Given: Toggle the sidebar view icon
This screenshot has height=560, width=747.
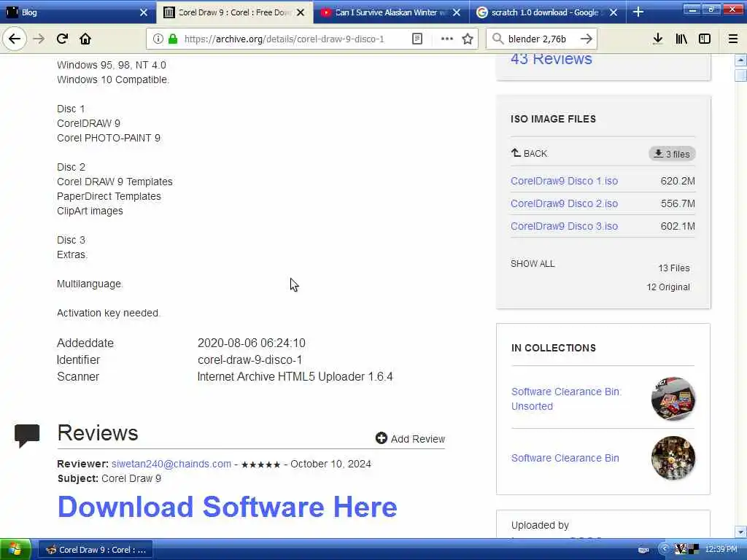Looking at the screenshot, I should [x=705, y=39].
